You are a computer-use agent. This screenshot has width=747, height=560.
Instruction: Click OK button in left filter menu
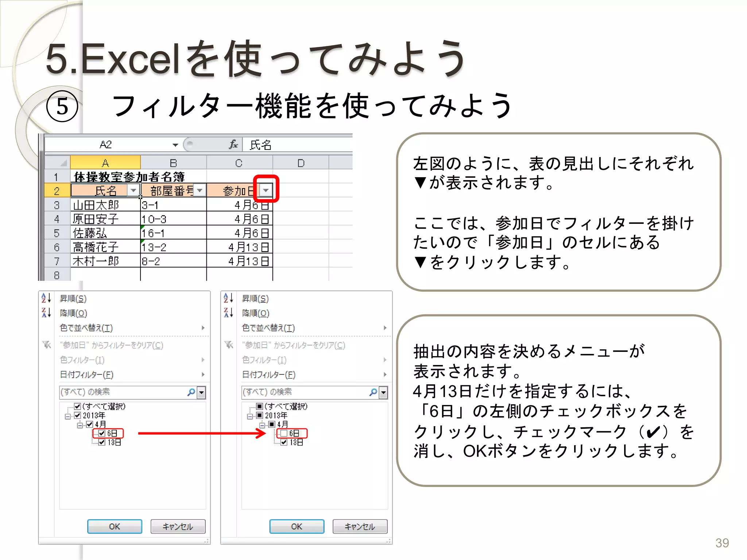coord(115,526)
